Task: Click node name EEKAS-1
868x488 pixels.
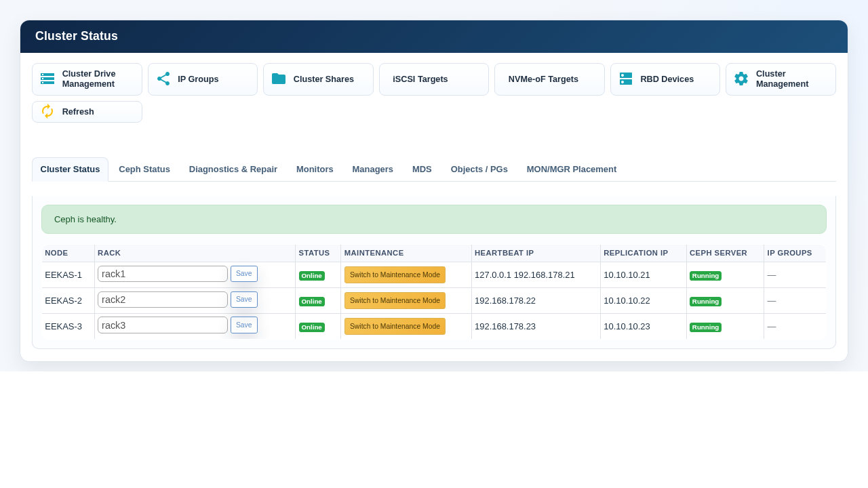Action: click(64, 275)
